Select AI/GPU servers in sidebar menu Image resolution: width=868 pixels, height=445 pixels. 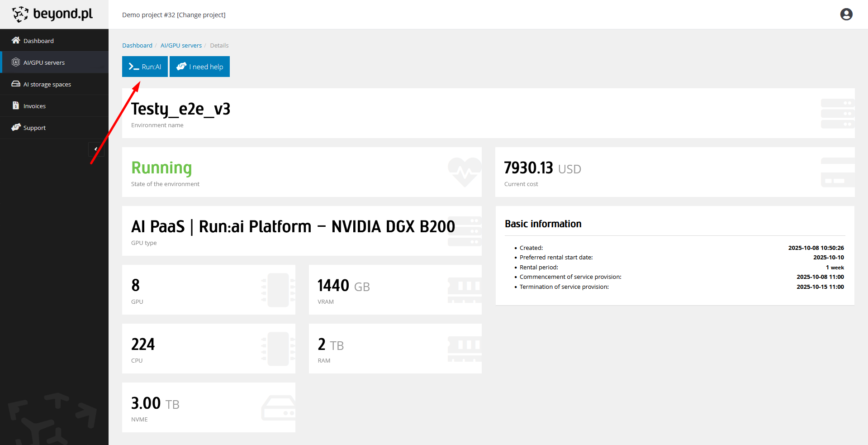[x=54, y=62]
